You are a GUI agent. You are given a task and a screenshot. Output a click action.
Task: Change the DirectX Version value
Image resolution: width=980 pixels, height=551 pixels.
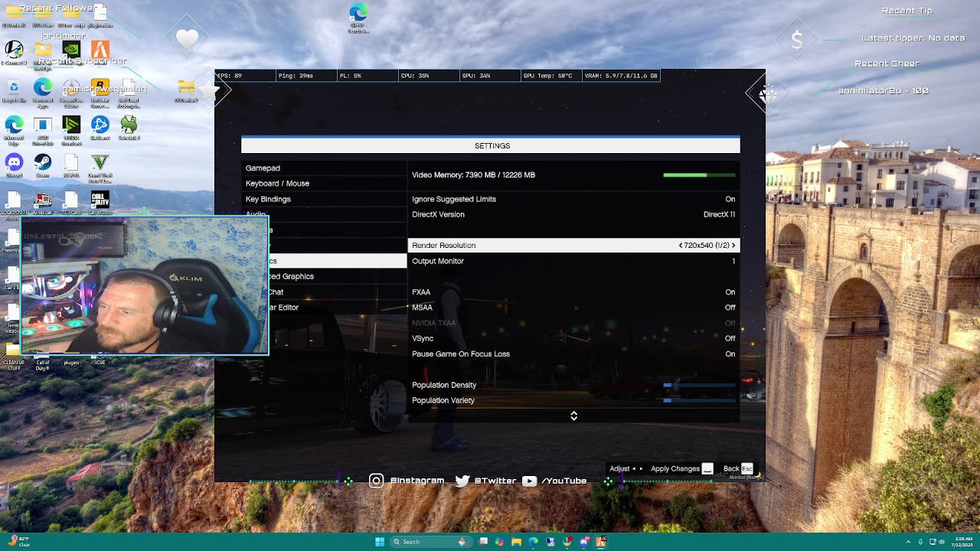pyautogui.click(x=573, y=214)
